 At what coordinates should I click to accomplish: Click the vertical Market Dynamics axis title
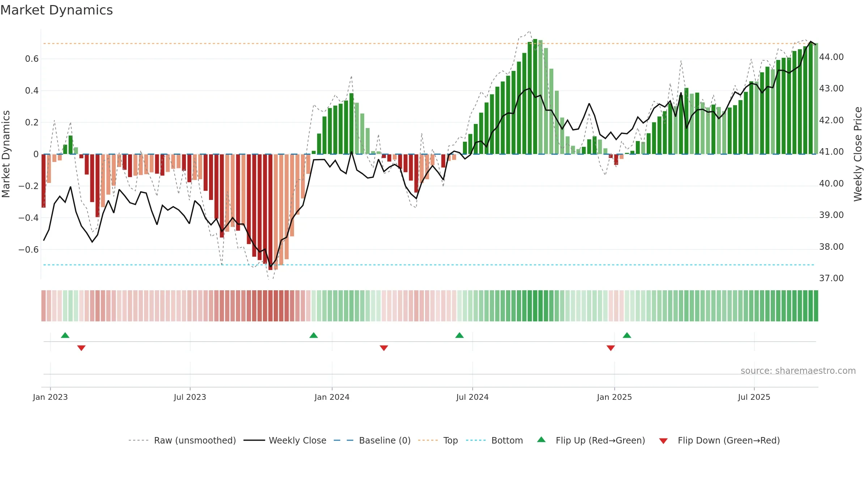pyautogui.click(x=6, y=154)
